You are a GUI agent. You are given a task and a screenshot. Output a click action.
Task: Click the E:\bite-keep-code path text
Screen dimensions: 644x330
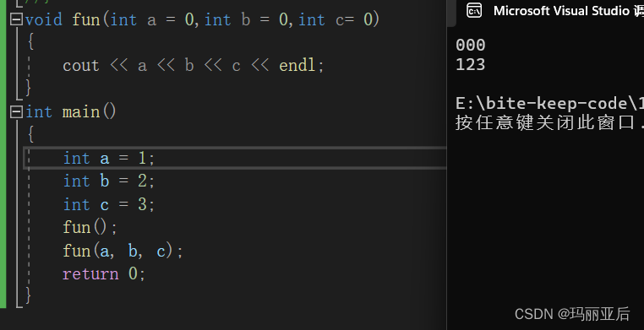coord(549,104)
